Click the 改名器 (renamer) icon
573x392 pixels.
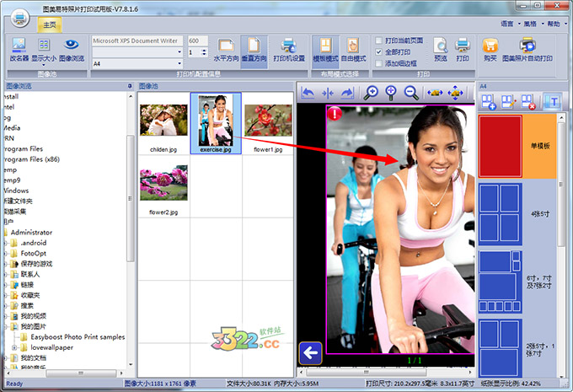pyautogui.click(x=19, y=48)
